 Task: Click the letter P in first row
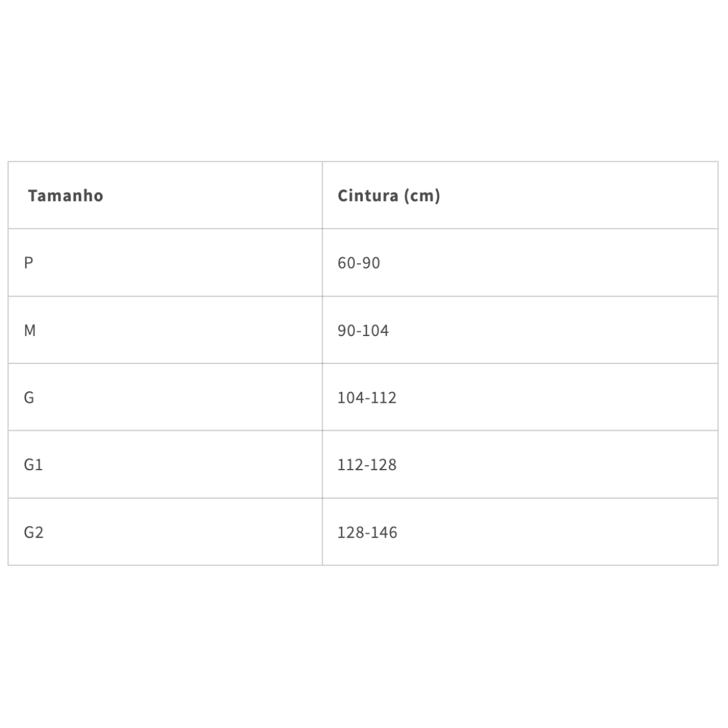pyautogui.click(x=29, y=263)
